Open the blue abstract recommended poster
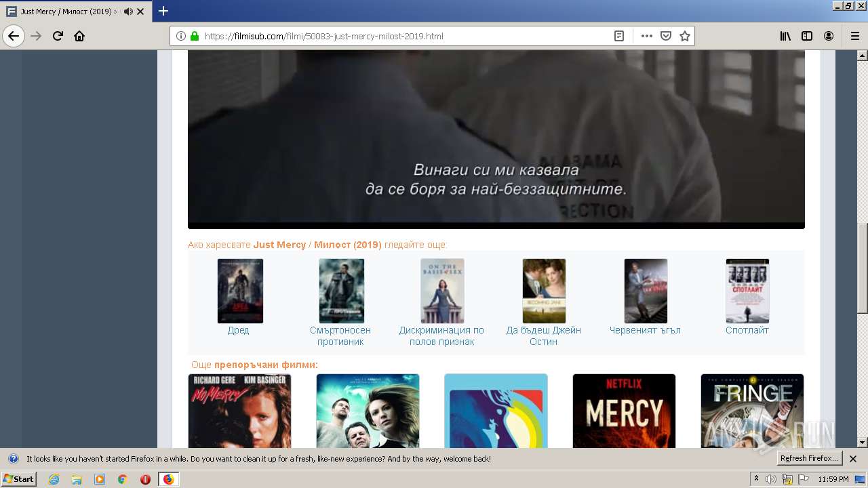This screenshot has height=488, width=868. [496, 411]
